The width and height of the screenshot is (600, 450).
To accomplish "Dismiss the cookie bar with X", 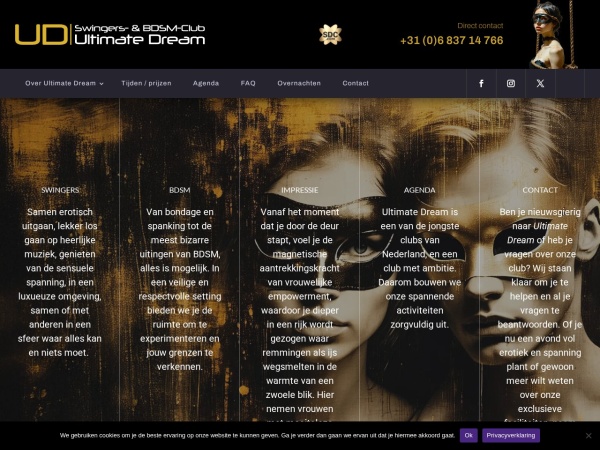I will [x=589, y=435].
